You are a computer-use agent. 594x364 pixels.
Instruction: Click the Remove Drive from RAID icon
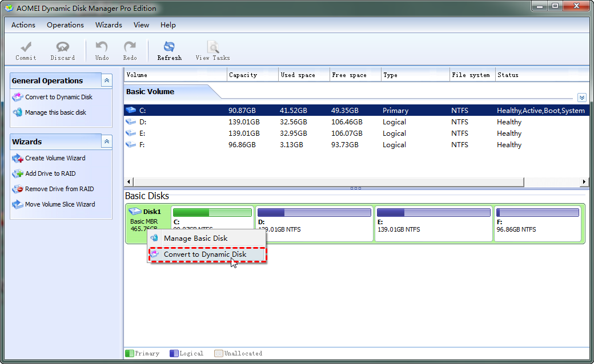(x=18, y=189)
